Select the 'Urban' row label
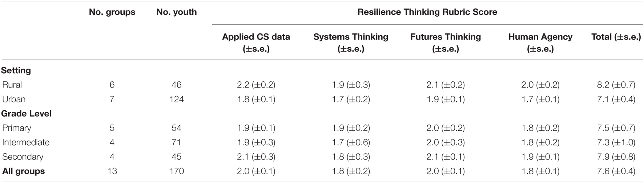 point(13,99)
